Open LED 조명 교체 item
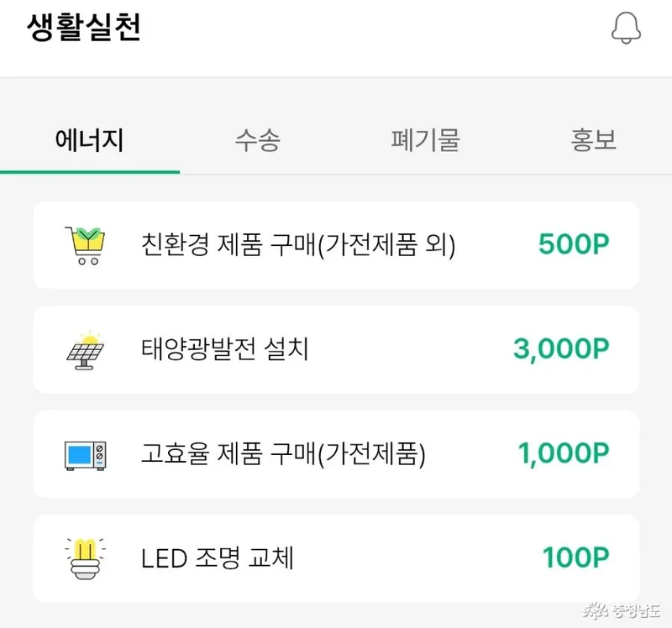The image size is (672, 628). pos(218,557)
